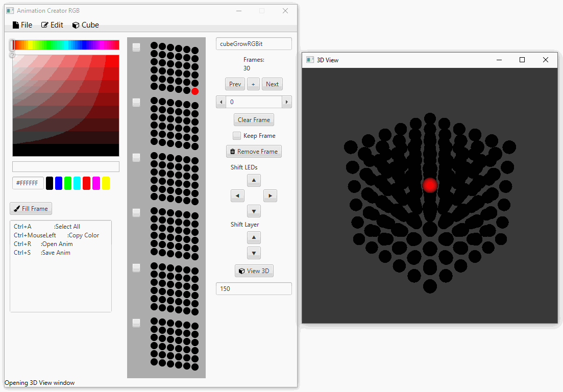This screenshot has height=392, width=563.
Task: Click the hex color field #FFFFFF
Action: 28,183
